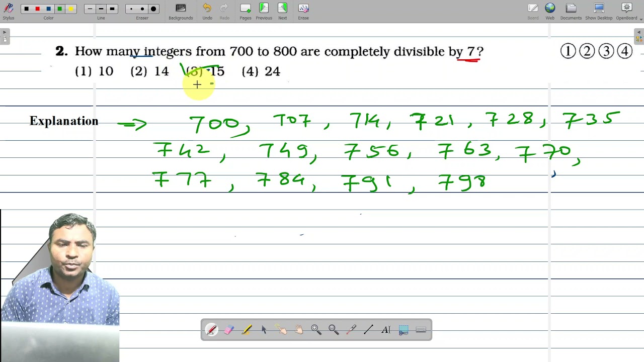Select the zoom in magnifier tool
Screen dimensions: 644x362
pos(316,330)
